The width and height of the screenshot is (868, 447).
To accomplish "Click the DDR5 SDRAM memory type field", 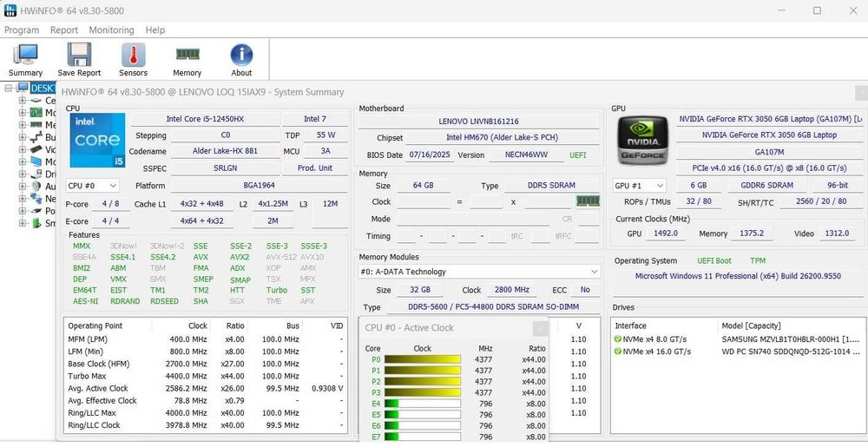I will (x=551, y=186).
